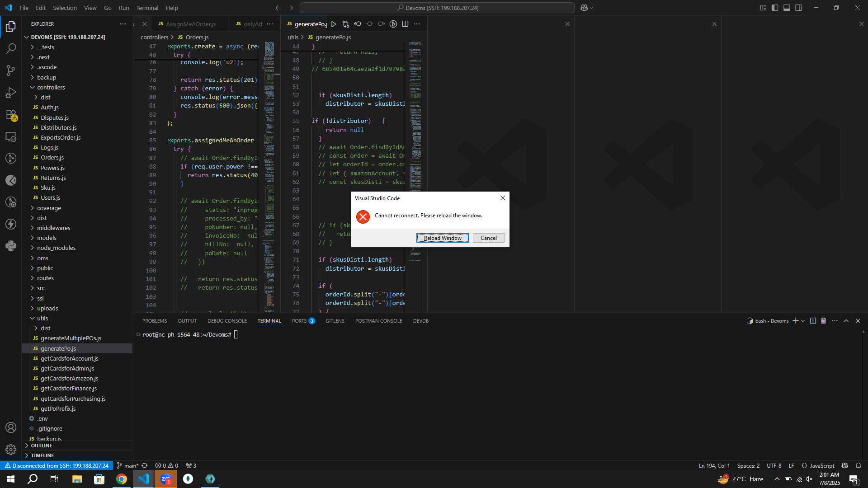Viewport: 868px width, 488px height.
Task: Split the terminal panel
Action: point(813,321)
